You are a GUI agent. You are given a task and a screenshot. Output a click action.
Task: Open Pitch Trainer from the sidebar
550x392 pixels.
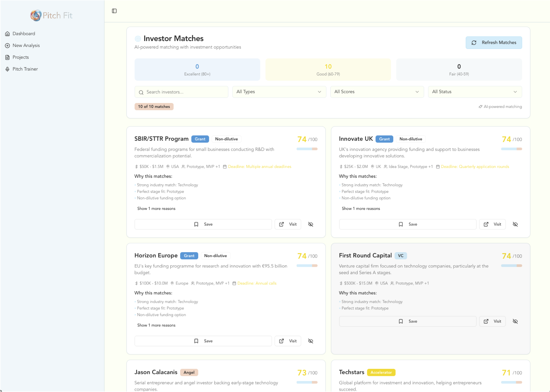[25, 69]
